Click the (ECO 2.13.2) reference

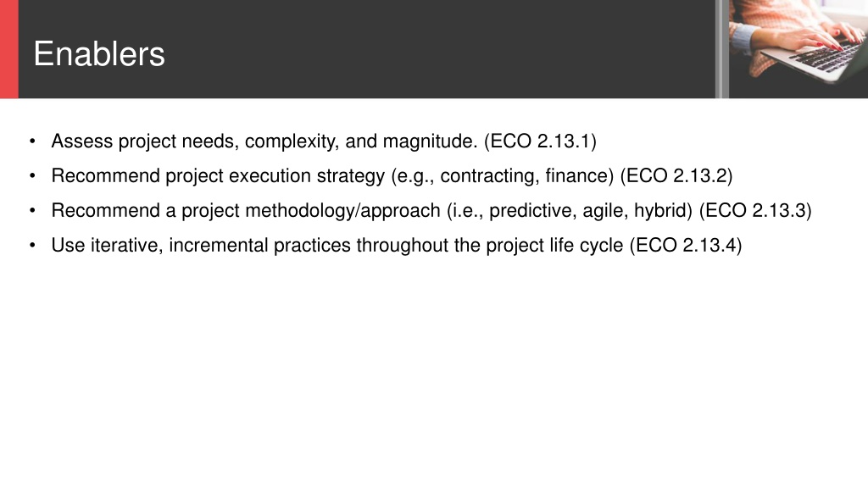click(x=676, y=176)
